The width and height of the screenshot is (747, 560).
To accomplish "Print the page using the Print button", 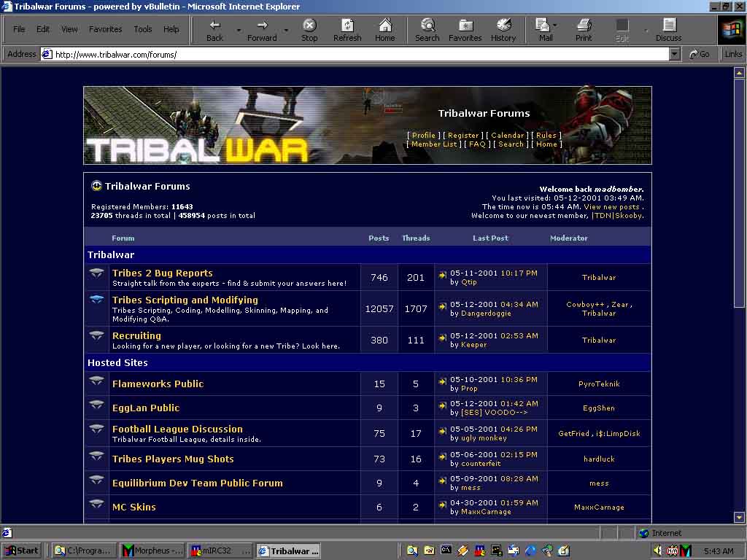I will coord(584,31).
